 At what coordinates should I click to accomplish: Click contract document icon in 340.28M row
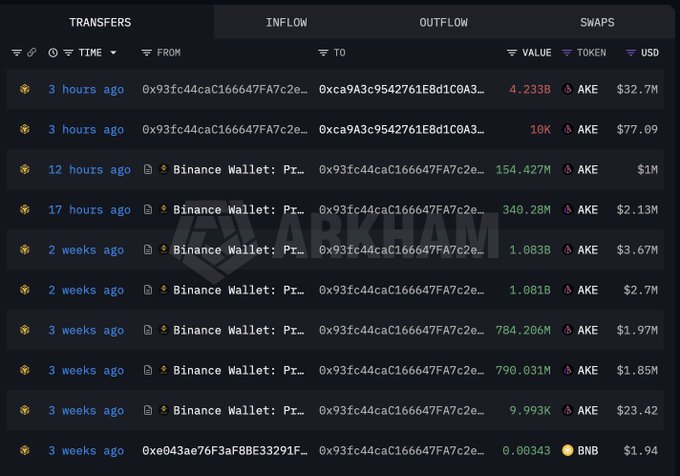(148, 209)
